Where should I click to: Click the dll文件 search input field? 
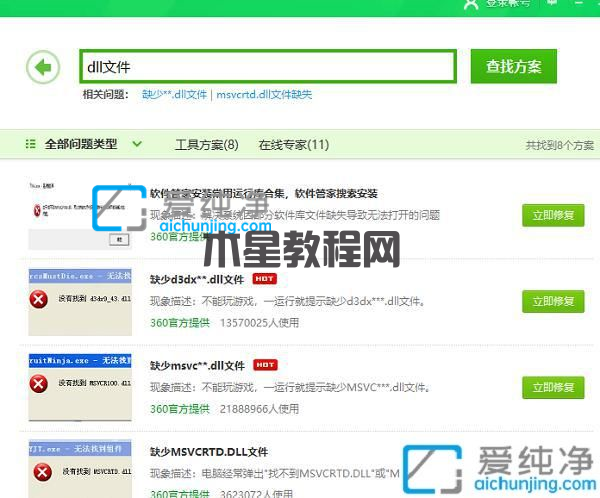click(268, 66)
